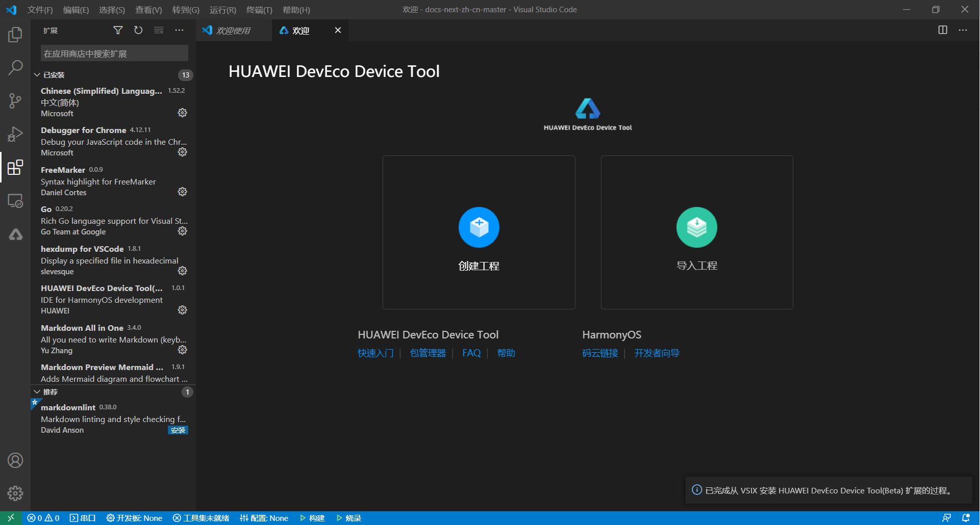
Task: Open the 快速入门 link
Action: (375, 353)
